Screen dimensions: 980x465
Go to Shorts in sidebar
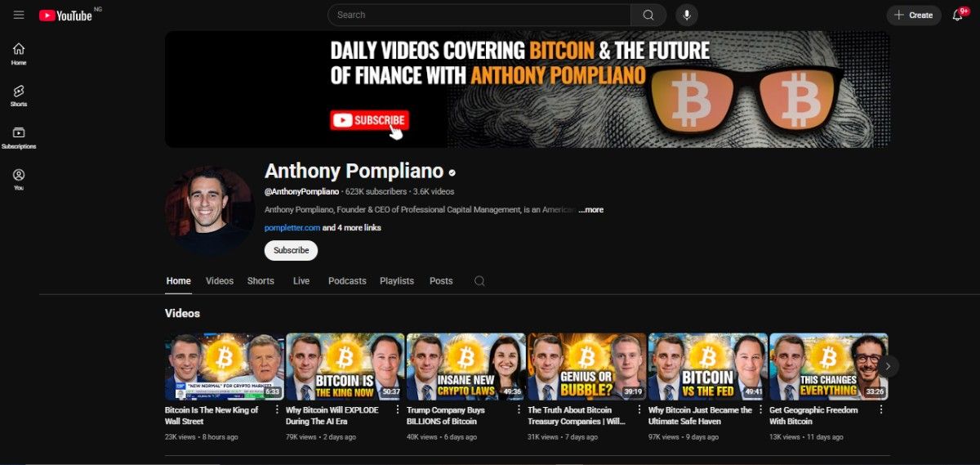click(x=19, y=96)
